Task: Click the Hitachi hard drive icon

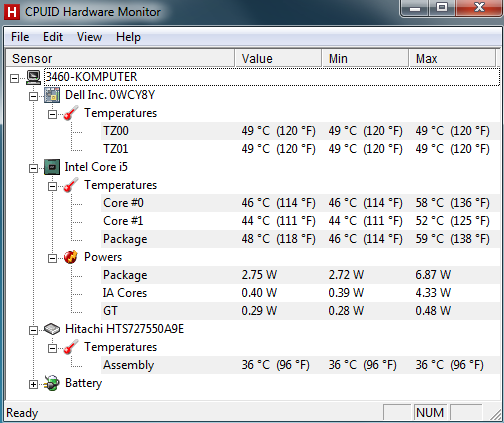Action: click(52, 329)
